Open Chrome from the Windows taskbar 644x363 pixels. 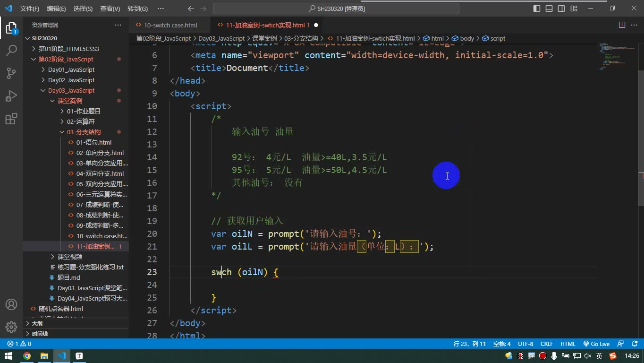(x=27, y=356)
